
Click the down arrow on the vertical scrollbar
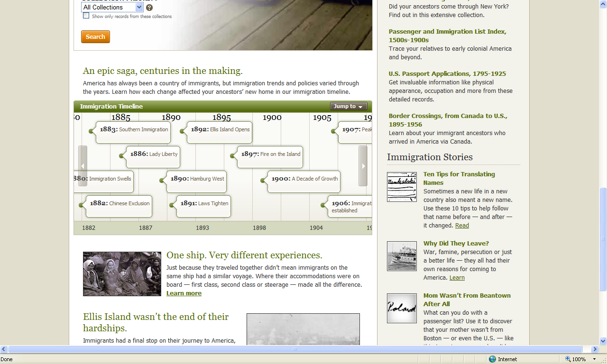[x=602, y=340]
